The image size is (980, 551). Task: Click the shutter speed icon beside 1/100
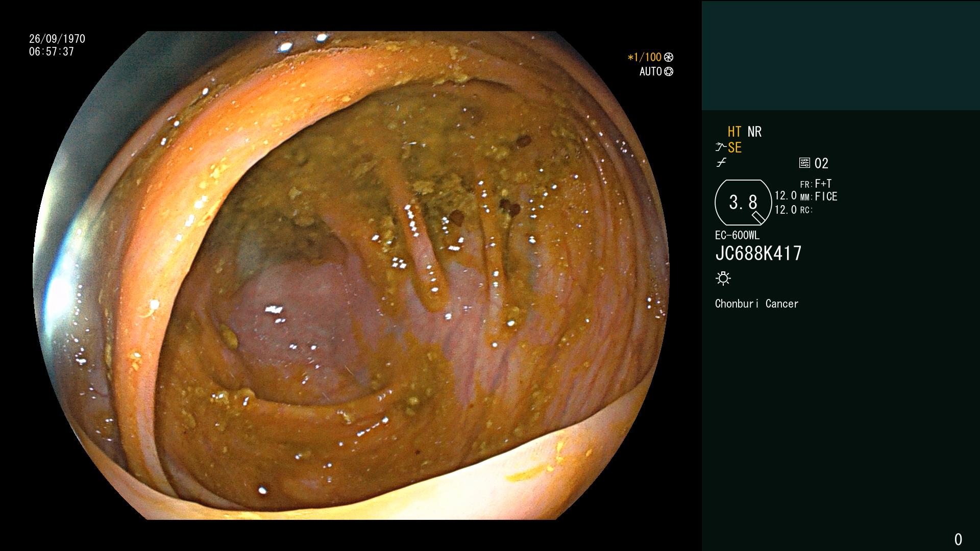coord(669,58)
